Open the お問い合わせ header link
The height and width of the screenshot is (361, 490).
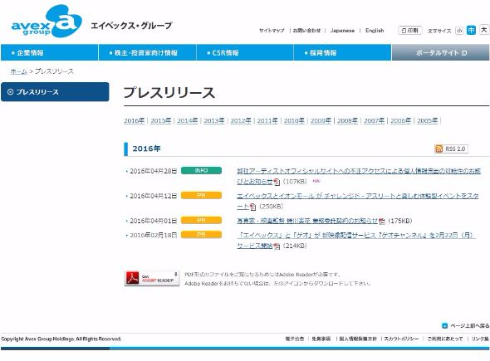(307, 30)
